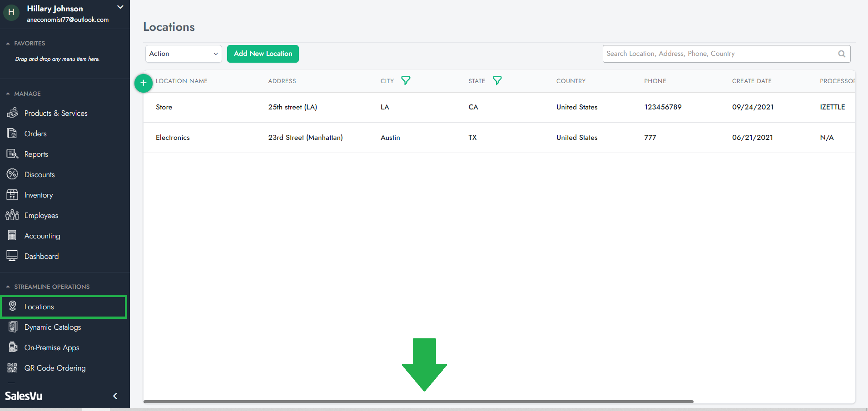Viewport: 868px width, 411px height.
Task: Click the Accounting calculator icon
Action: point(12,236)
